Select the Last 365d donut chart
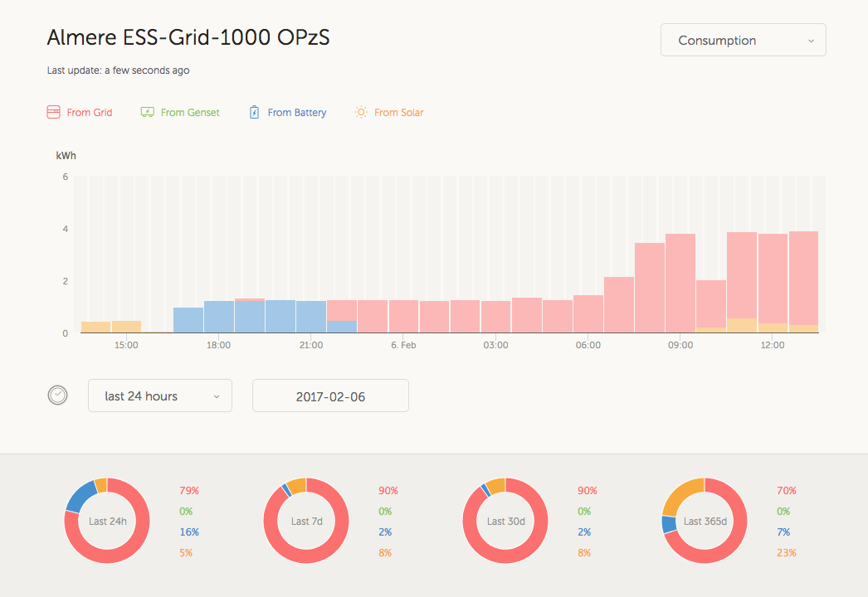This screenshot has width=868, height=597. (704, 521)
